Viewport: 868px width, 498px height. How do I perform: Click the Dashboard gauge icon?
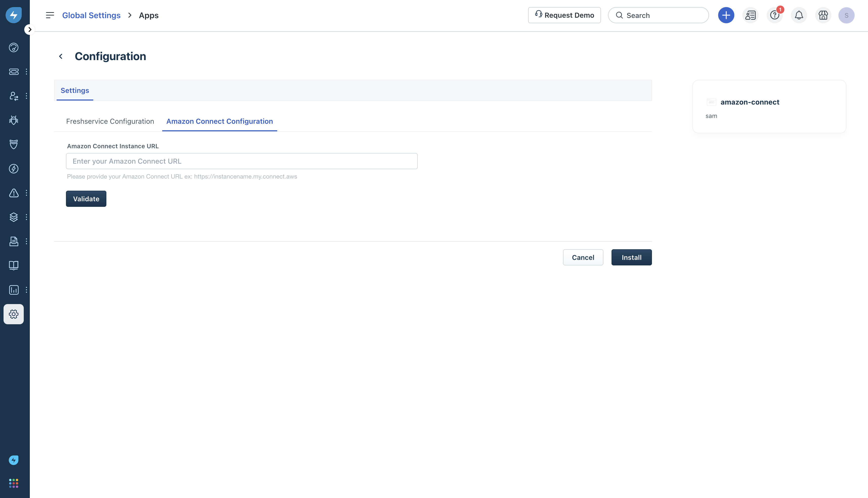coord(14,47)
